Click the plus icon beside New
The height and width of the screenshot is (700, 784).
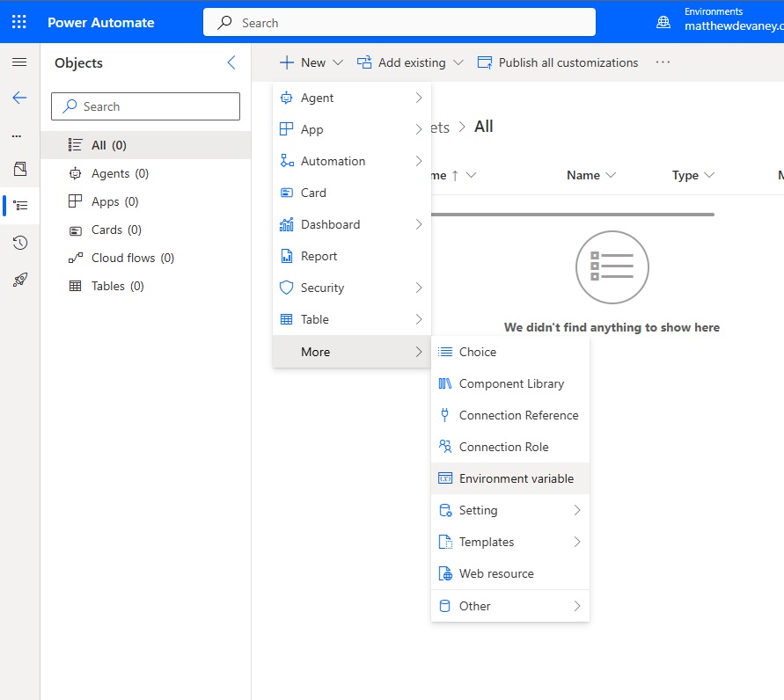point(287,62)
